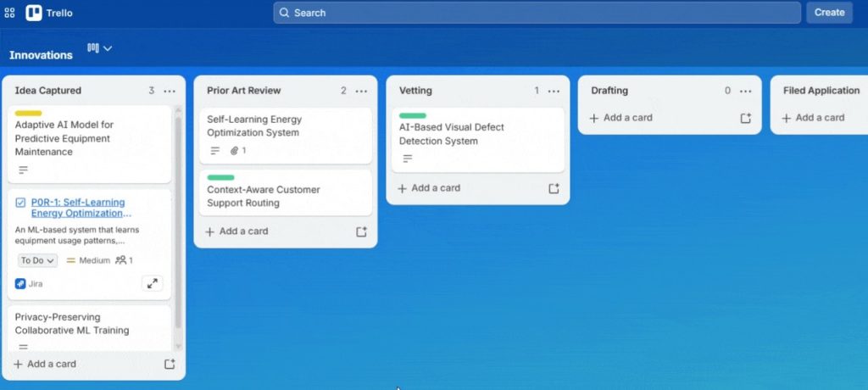Open the POR-1 Self-Learning Energy Optimization link
Image resolution: width=868 pixels, height=390 pixels.
(81, 208)
